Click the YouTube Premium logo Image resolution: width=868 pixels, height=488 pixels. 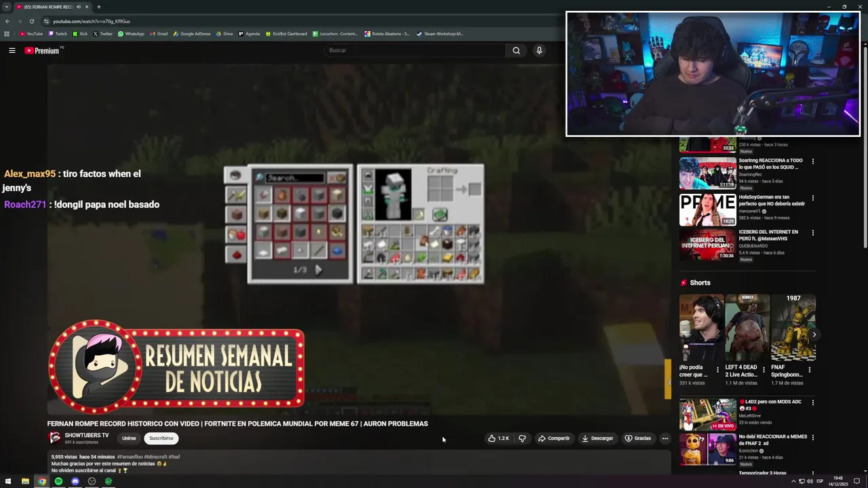coord(43,50)
